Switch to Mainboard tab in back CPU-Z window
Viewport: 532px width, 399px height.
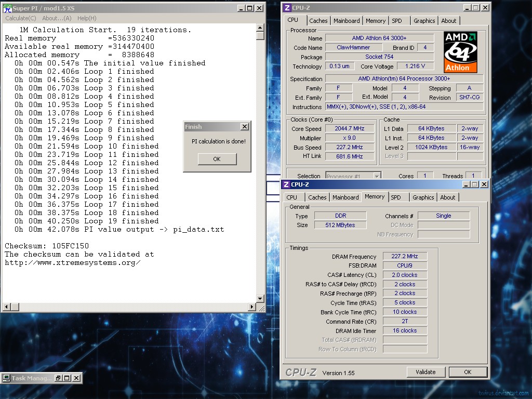point(347,21)
